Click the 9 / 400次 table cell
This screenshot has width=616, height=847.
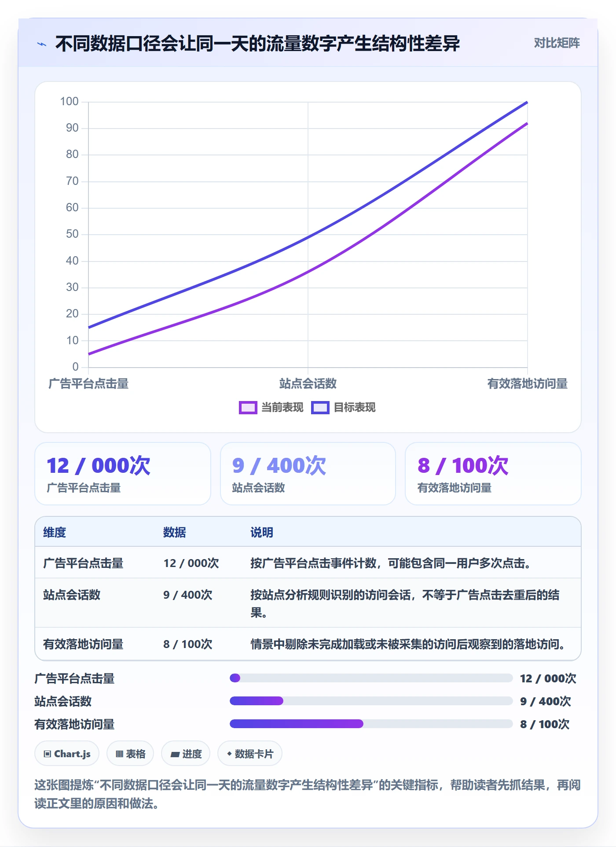(188, 595)
